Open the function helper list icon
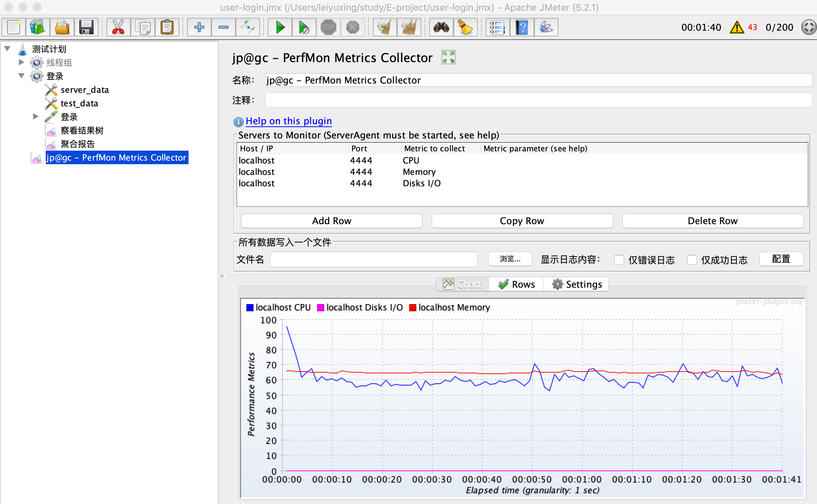 497,27
